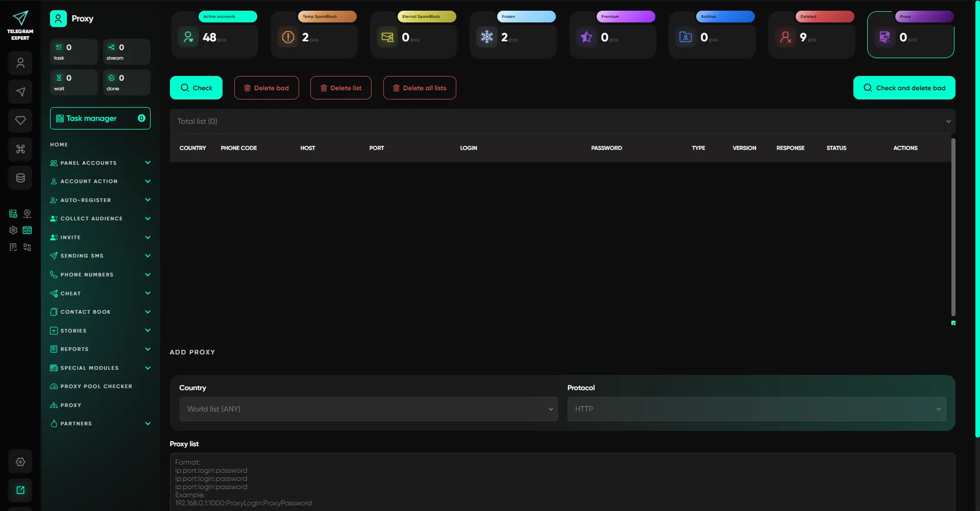
Task: Open Proxy Pool Checker menu item
Action: (96, 387)
